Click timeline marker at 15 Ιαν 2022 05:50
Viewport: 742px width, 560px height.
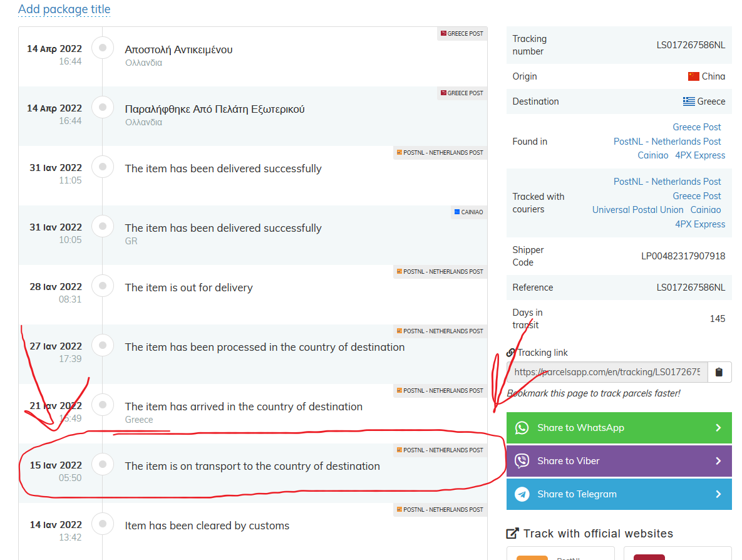click(103, 464)
